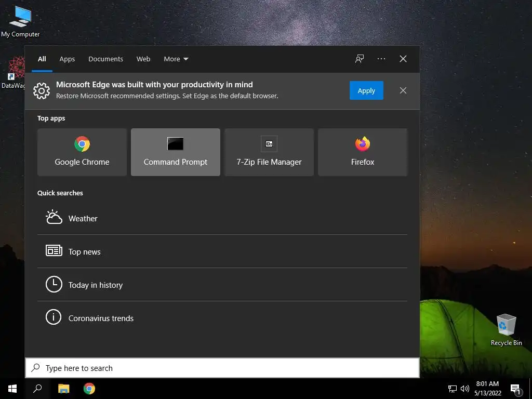Focus the Type here to search box

pyautogui.click(x=222, y=368)
